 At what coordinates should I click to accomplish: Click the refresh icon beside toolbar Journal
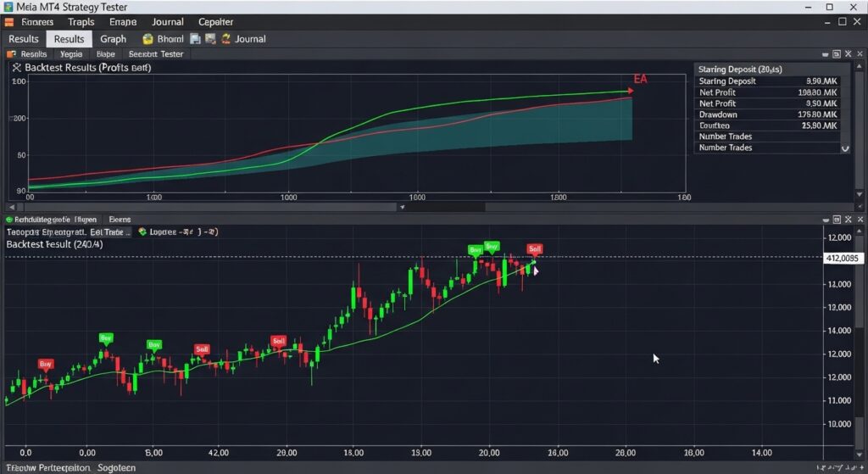point(225,39)
